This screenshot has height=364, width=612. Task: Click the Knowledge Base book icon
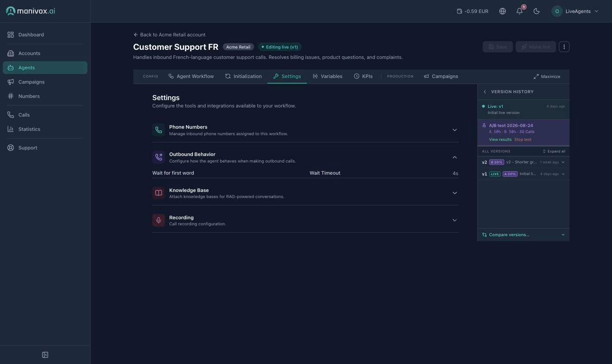[159, 193]
